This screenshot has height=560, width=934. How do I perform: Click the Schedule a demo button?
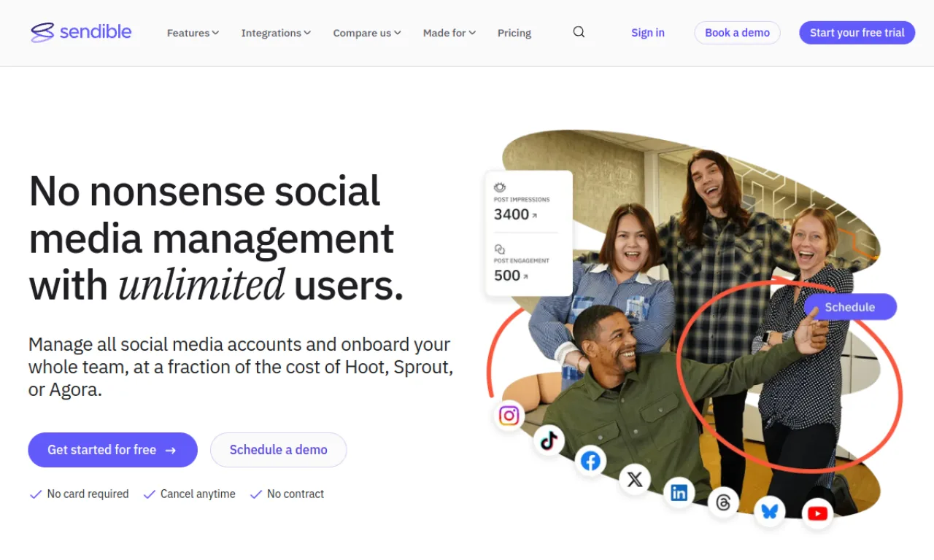pyautogui.click(x=279, y=450)
